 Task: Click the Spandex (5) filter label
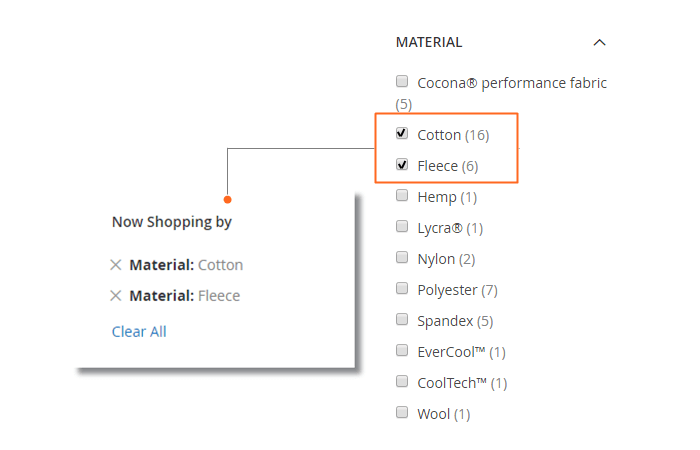(x=455, y=321)
